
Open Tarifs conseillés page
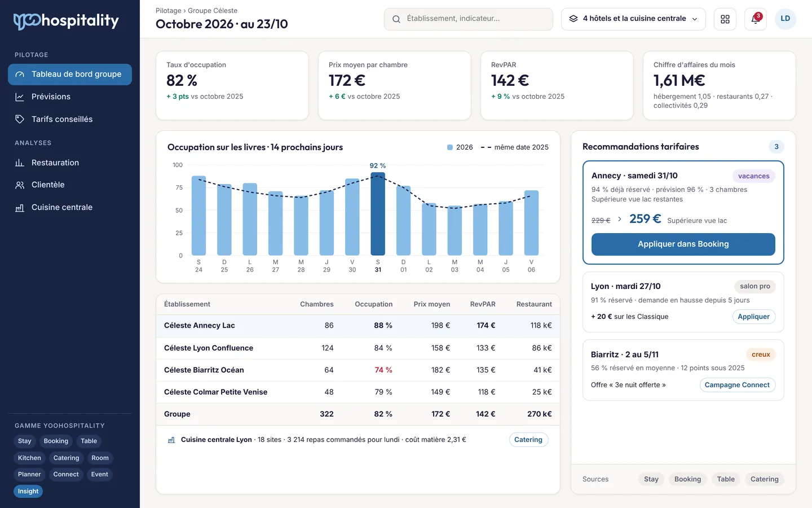point(70,119)
